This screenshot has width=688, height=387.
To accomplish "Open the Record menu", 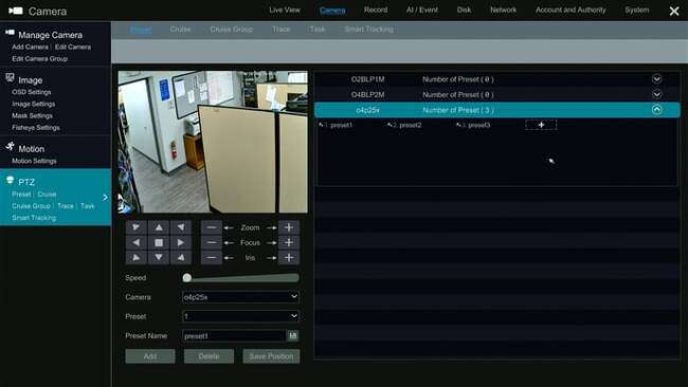I will (376, 10).
